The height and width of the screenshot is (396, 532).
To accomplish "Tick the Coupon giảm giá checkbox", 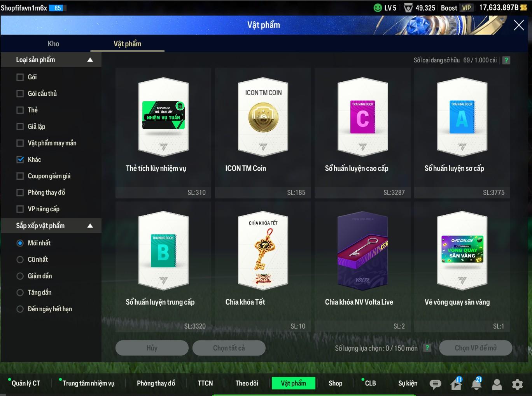I will pos(20,176).
